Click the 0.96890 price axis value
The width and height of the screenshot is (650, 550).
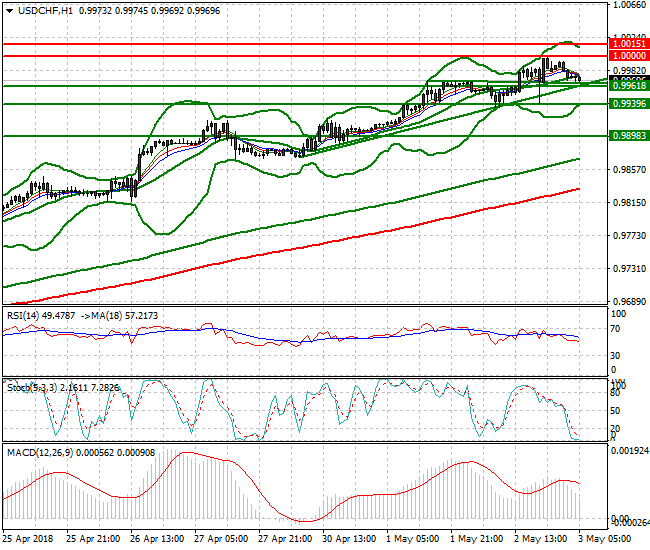coord(629,301)
